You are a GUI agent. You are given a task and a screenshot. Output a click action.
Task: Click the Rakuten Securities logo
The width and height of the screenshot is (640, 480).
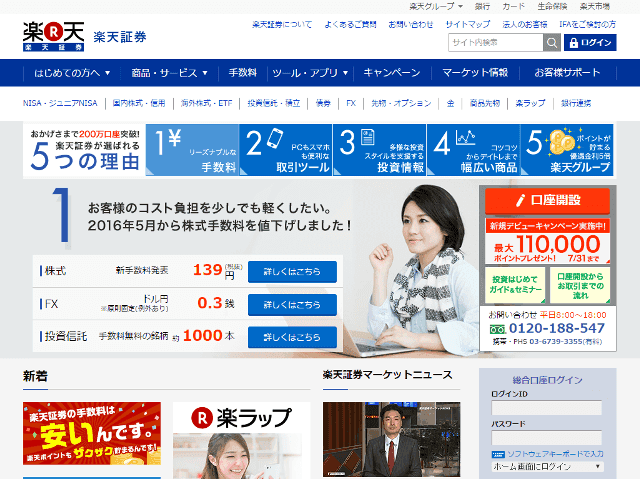pos(53,36)
